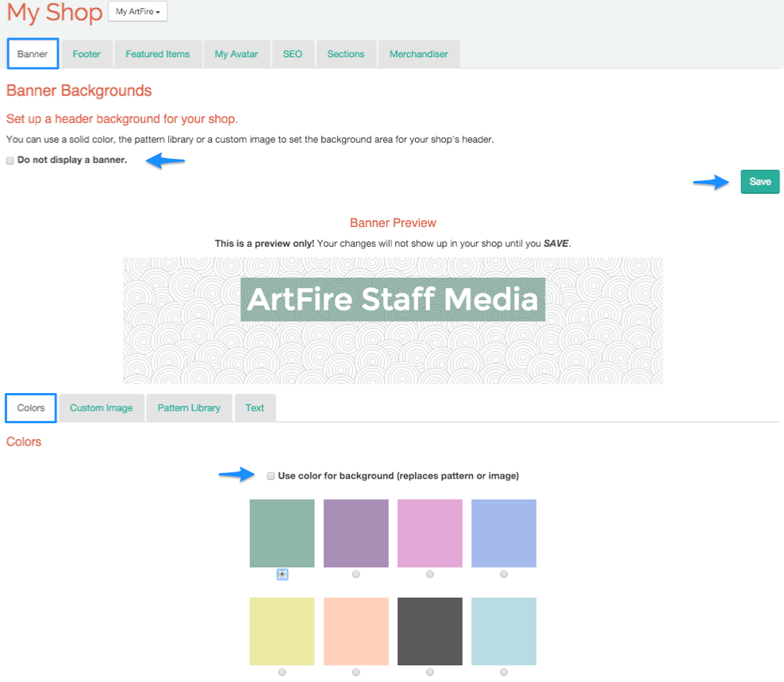Pick the light aqua color swatch

click(504, 631)
